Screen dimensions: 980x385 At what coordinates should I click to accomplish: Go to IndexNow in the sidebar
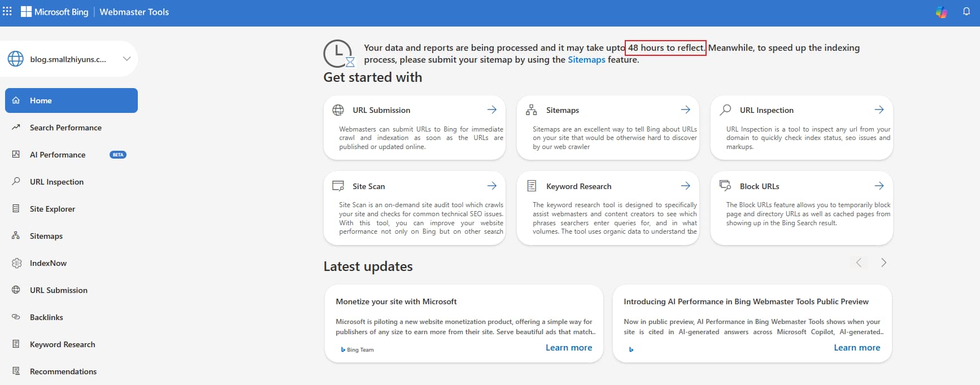pyautogui.click(x=48, y=263)
